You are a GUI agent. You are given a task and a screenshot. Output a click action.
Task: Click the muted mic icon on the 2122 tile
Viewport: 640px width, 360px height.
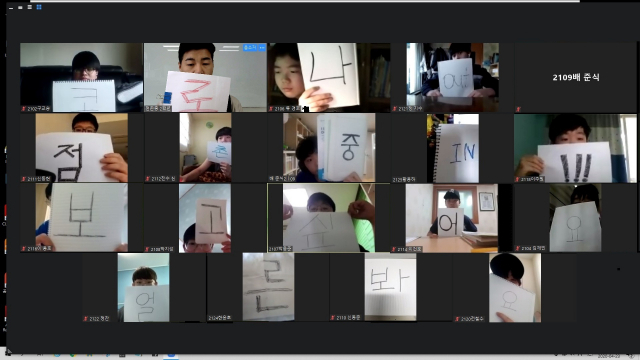pyautogui.click(x=86, y=318)
